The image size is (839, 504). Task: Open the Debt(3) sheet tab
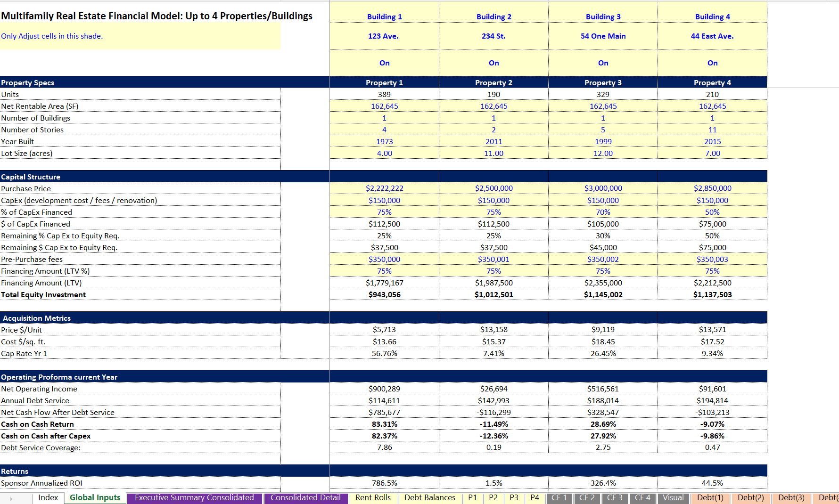[x=791, y=498]
